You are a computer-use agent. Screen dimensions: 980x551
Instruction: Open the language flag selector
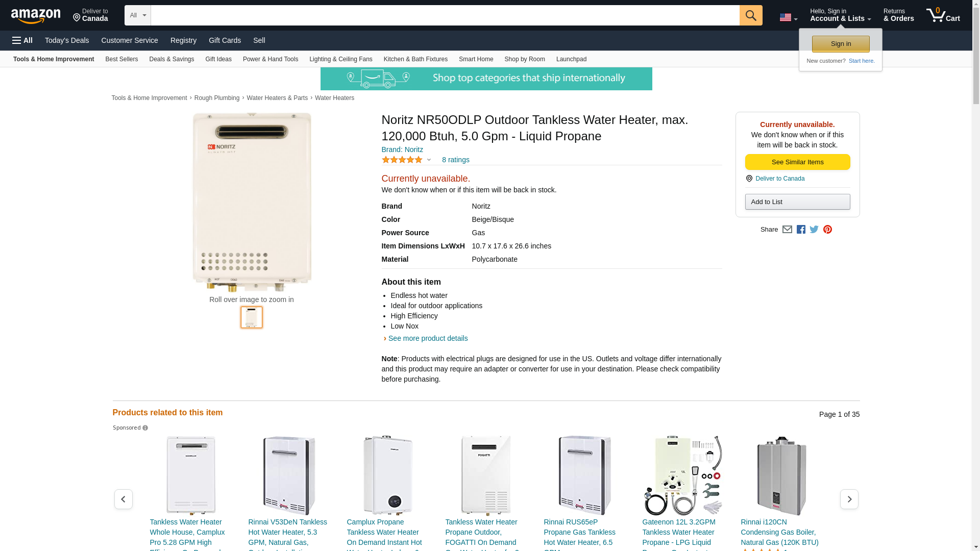point(788,17)
